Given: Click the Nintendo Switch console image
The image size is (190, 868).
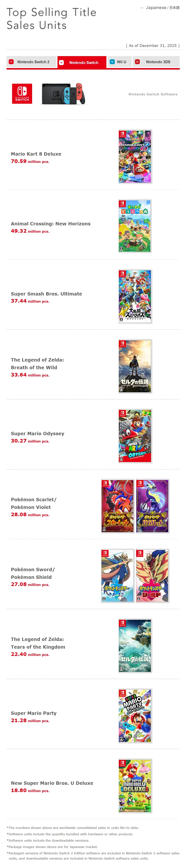Looking at the screenshot, I should pyautogui.click(x=63, y=94).
